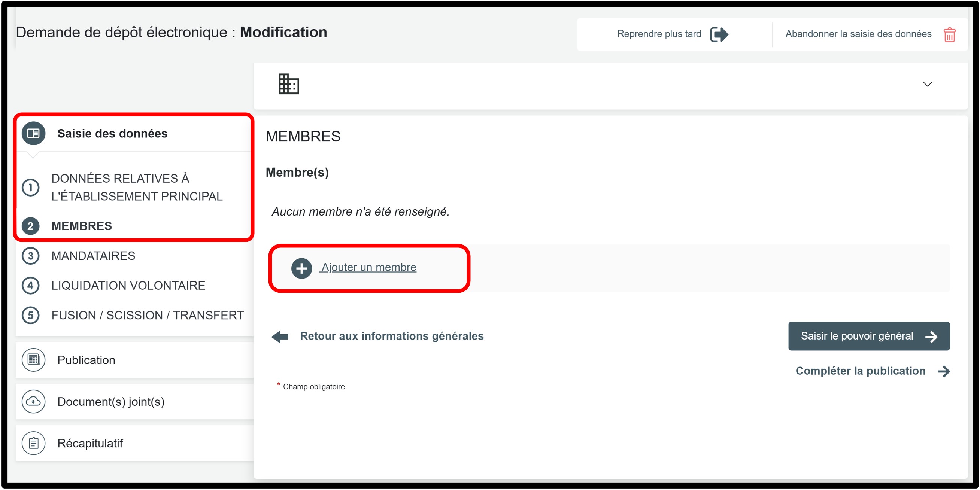Viewport: 980px width, 490px height.
Task: Click the Compléter la publication link
Action: click(x=860, y=371)
